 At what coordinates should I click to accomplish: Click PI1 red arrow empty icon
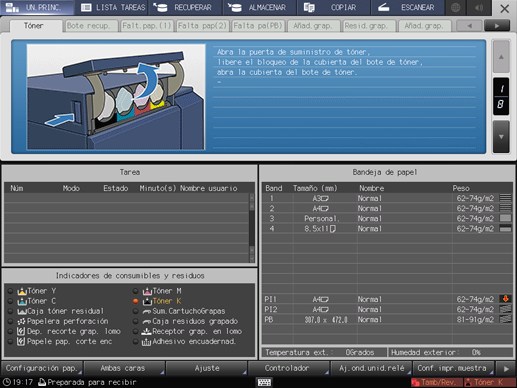point(505,299)
